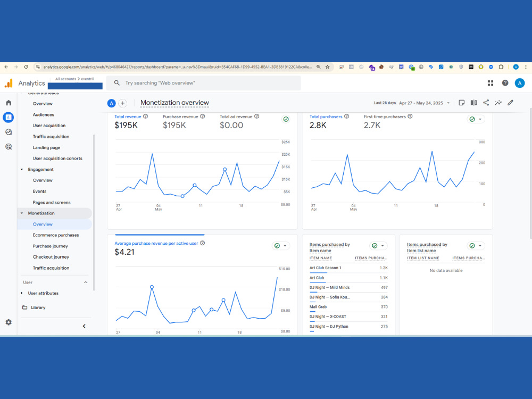Open Landing page report
This screenshot has width=532, height=399.
46,147
